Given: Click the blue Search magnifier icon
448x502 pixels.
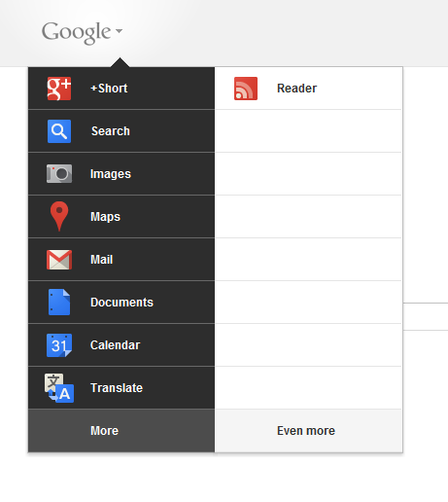Looking at the screenshot, I should click(x=59, y=131).
